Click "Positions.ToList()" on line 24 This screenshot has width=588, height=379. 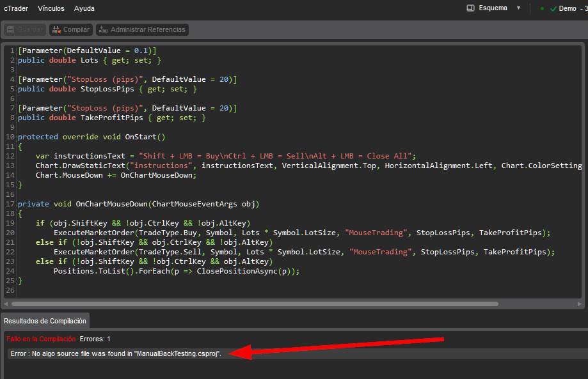94,271
